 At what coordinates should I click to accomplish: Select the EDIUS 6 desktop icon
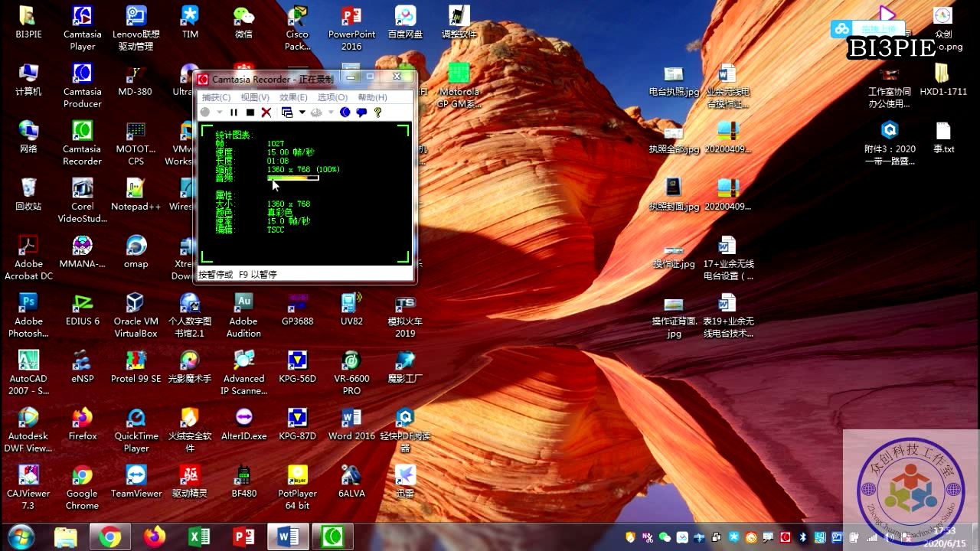[x=83, y=309]
